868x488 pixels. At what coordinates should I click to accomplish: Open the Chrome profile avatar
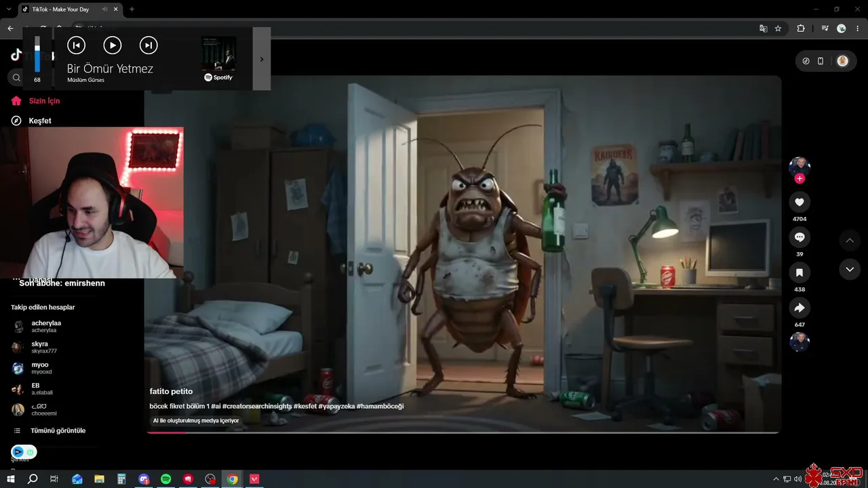tap(842, 28)
